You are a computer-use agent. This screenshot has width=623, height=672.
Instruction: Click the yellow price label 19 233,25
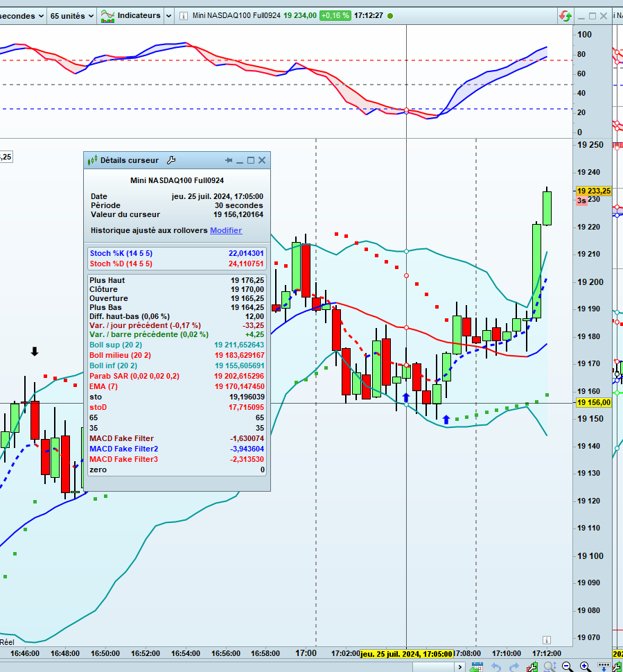[x=593, y=191]
